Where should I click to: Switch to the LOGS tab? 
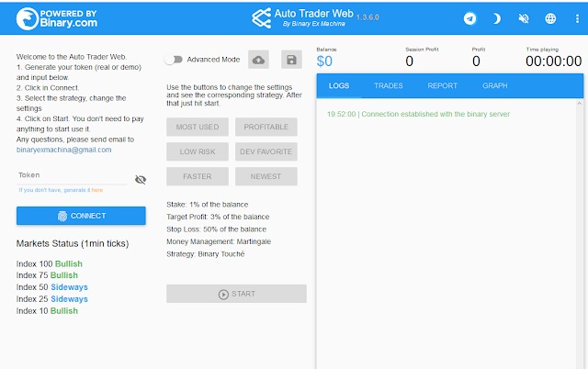pyautogui.click(x=339, y=85)
